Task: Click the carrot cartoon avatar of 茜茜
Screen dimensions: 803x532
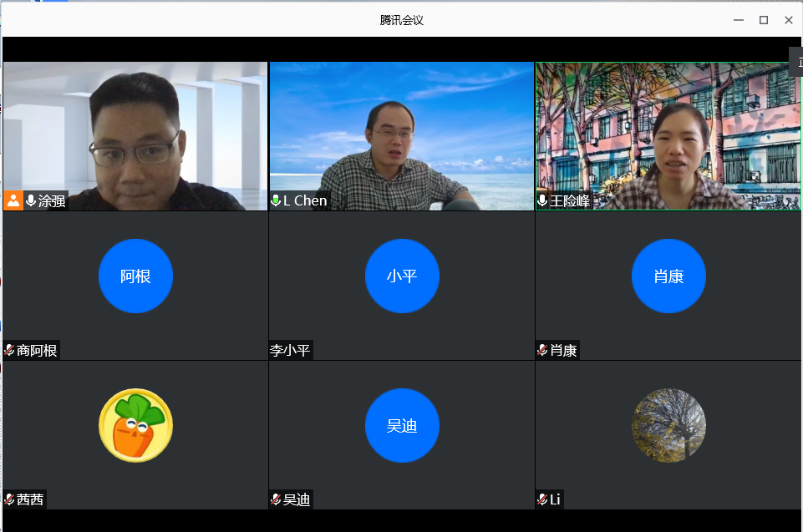Action: 135,425
